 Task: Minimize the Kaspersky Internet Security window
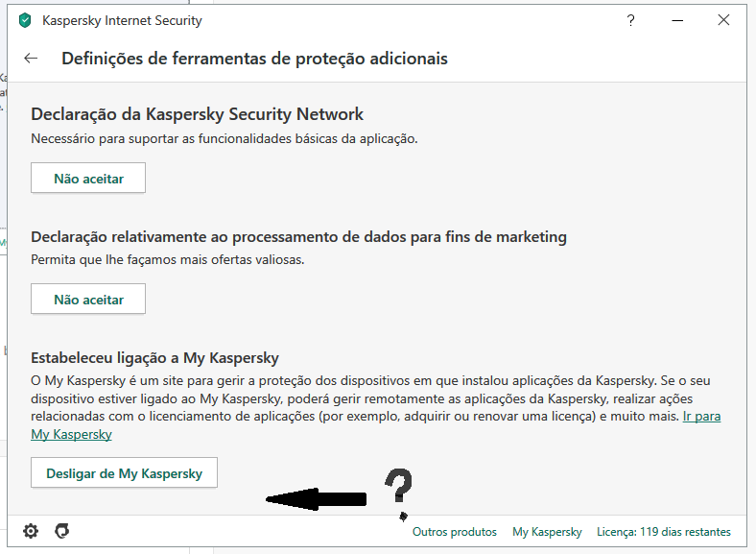676,20
